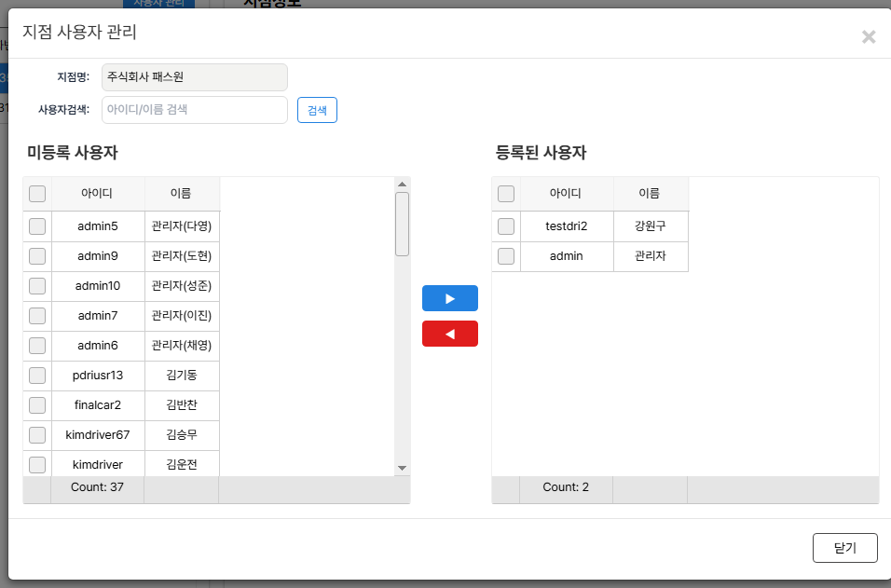This screenshot has height=588, width=891.
Task: Click the unregistered list vertical scrollbar thumb
Action: point(402,224)
